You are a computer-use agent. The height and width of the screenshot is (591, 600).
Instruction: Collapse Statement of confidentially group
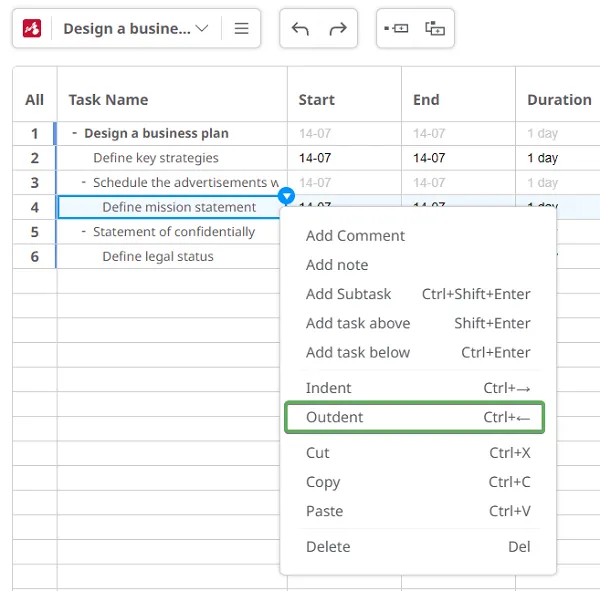(84, 231)
